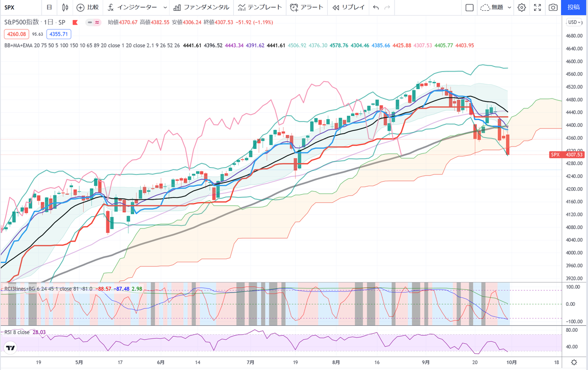Redo the chart action
Screen dimensions: 588x370
pyautogui.click(x=388, y=7)
